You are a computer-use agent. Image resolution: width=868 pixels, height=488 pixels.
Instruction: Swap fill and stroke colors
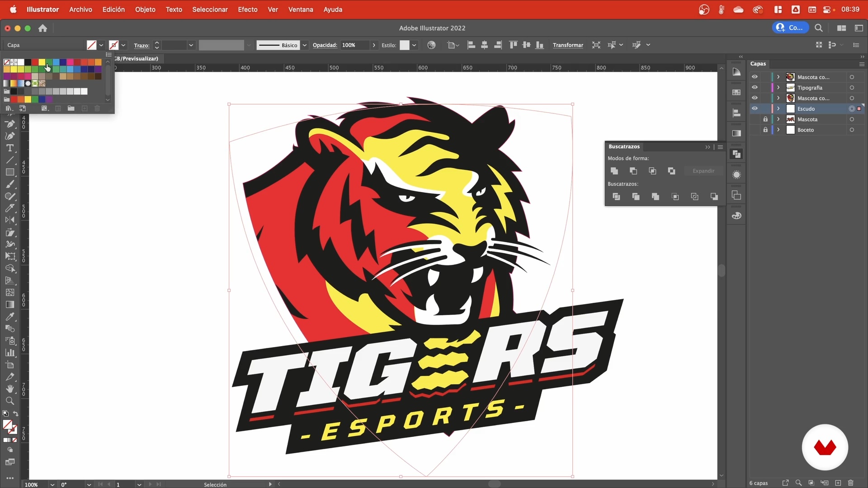tap(16, 413)
